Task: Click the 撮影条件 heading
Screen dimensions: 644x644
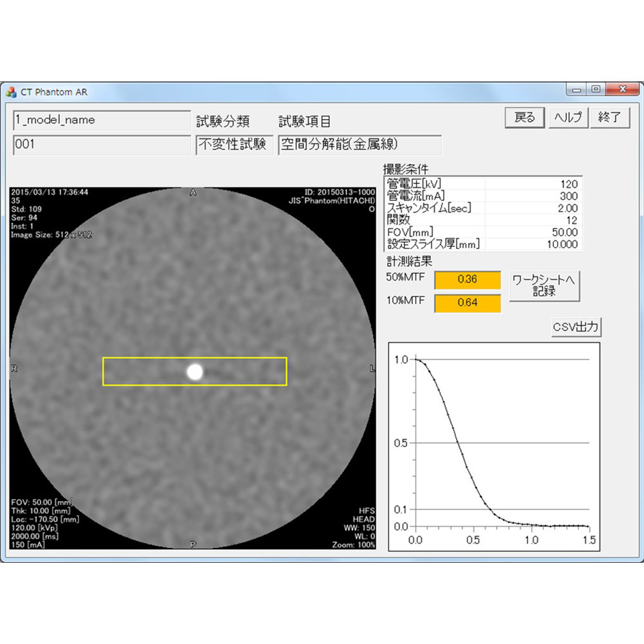Action: (x=406, y=169)
